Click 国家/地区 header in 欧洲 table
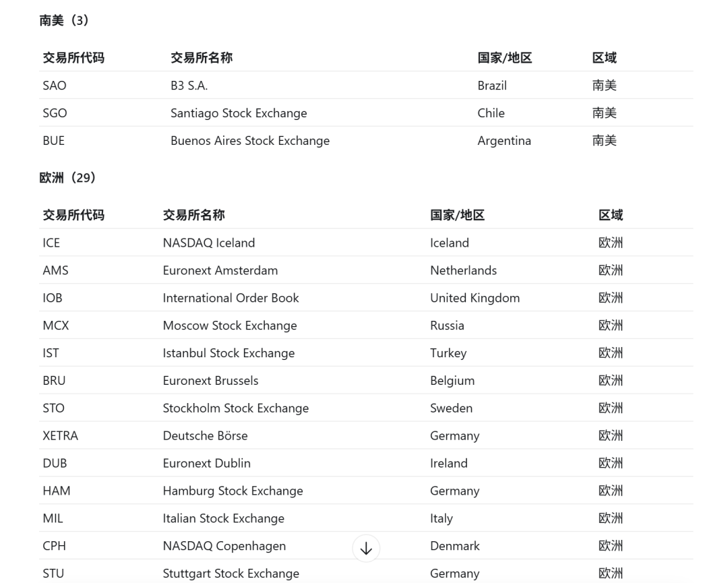The width and height of the screenshot is (728, 583). click(x=457, y=216)
